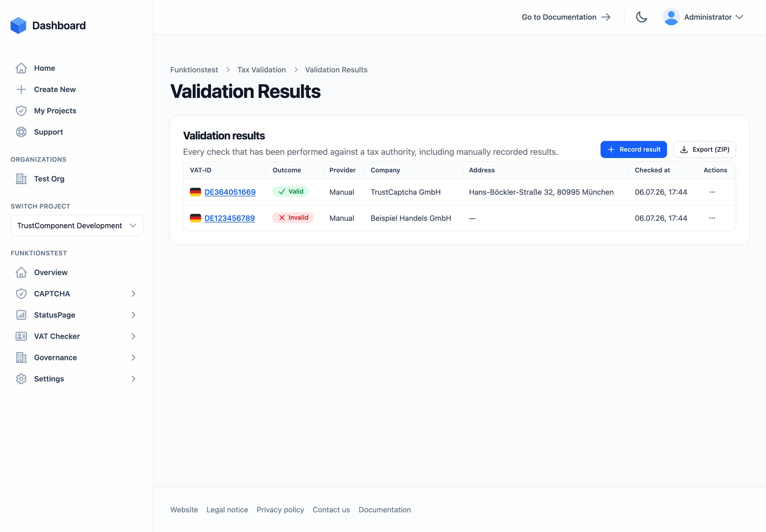Image resolution: width=766 pixels, height=532 pixels.
Task: Click Funktionstest in the breadcrumb
Action: [x=194, y=70]
